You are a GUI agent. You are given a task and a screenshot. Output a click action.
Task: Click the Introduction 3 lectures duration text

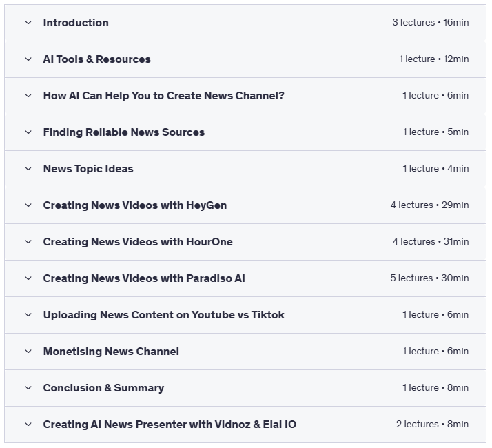430,23
